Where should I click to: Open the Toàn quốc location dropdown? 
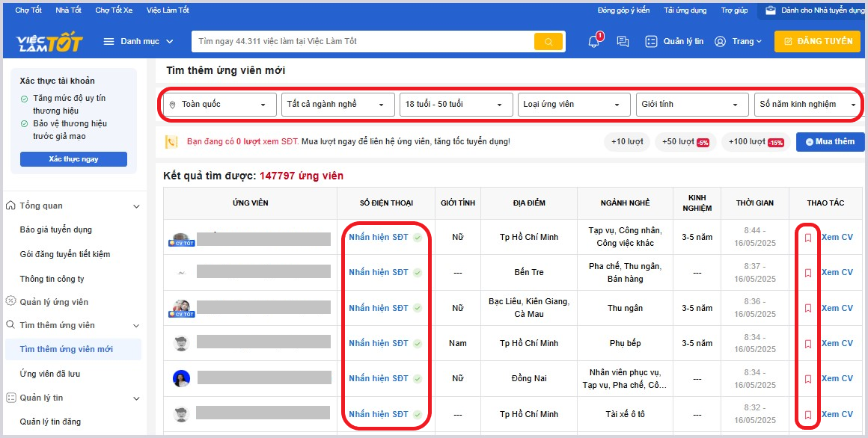point(220,105)
